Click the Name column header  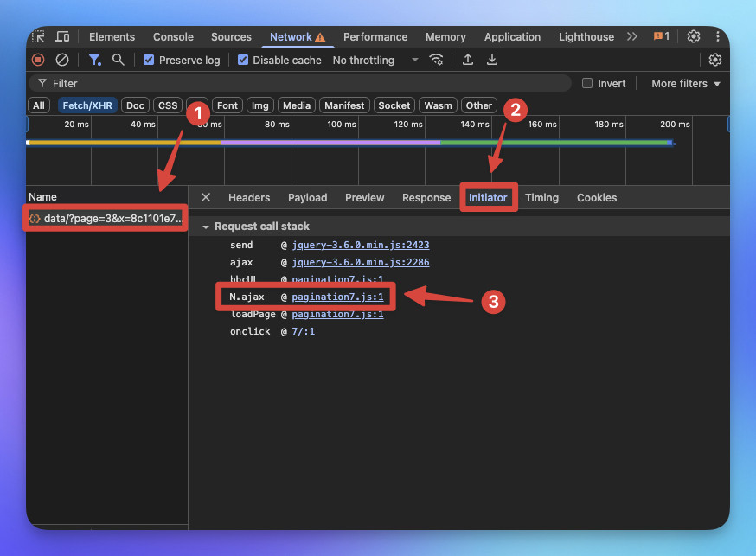(42, 196)
